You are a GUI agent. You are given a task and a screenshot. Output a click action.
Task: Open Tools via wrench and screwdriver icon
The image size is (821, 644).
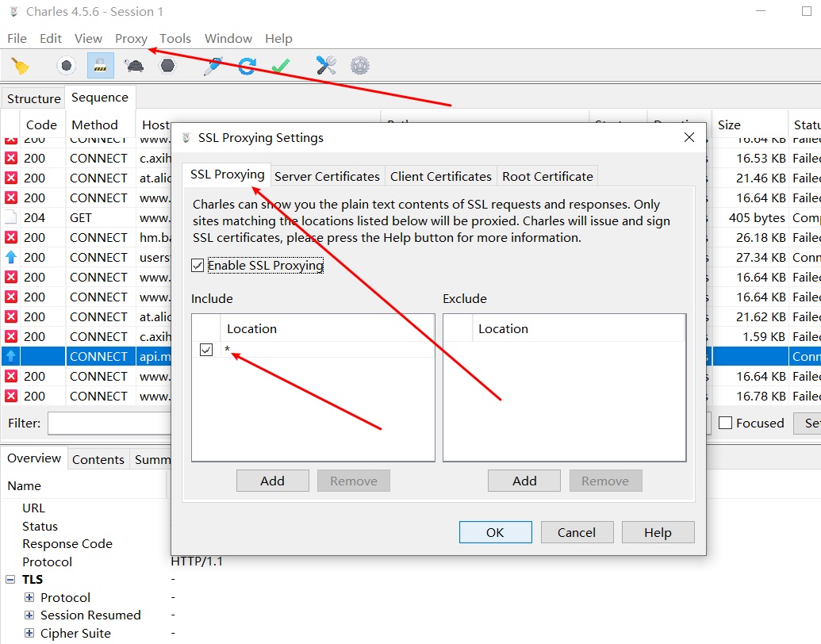[x=326, y=66]
